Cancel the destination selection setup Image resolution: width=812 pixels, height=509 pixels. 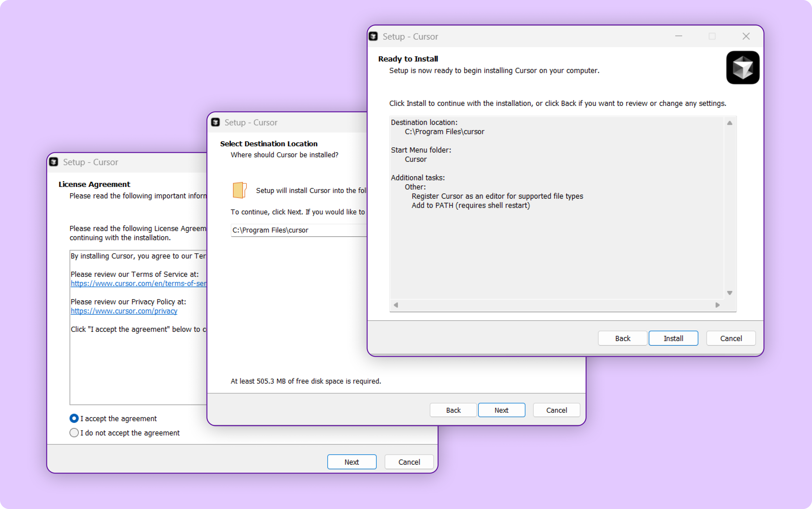[556, 410]
